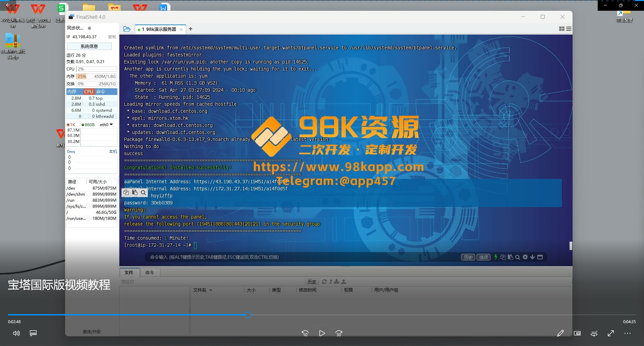Select the /run/use... disk row
The image size is (644, 346).
(92, 218)
